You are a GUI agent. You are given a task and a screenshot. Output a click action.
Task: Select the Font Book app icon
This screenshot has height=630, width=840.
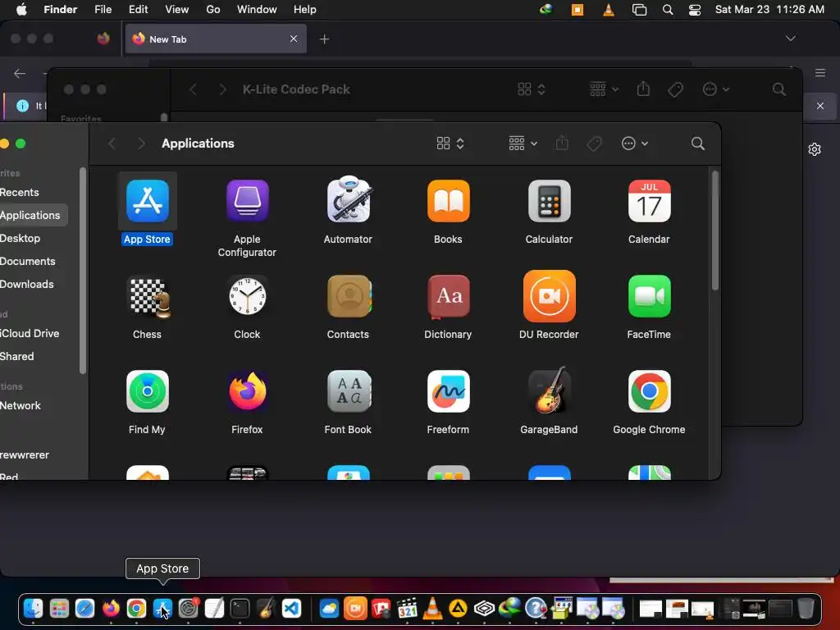349,391
